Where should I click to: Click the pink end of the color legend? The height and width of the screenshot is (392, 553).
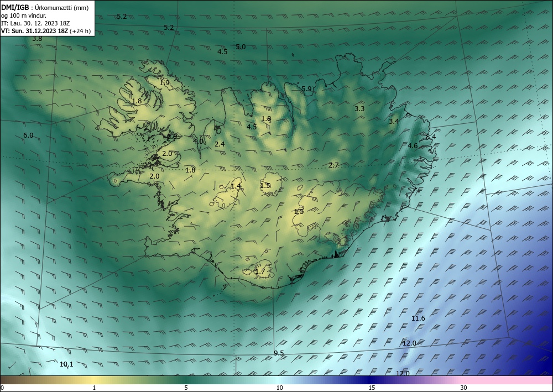508,380
